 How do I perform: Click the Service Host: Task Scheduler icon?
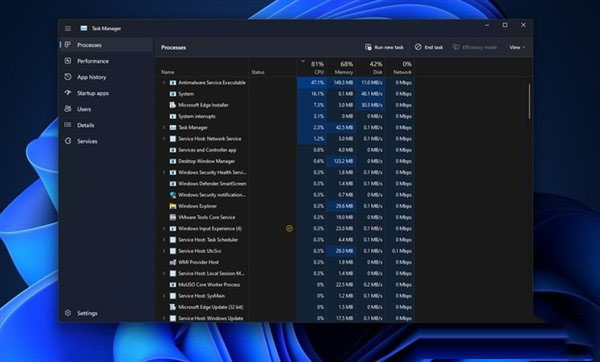[173, 240]
